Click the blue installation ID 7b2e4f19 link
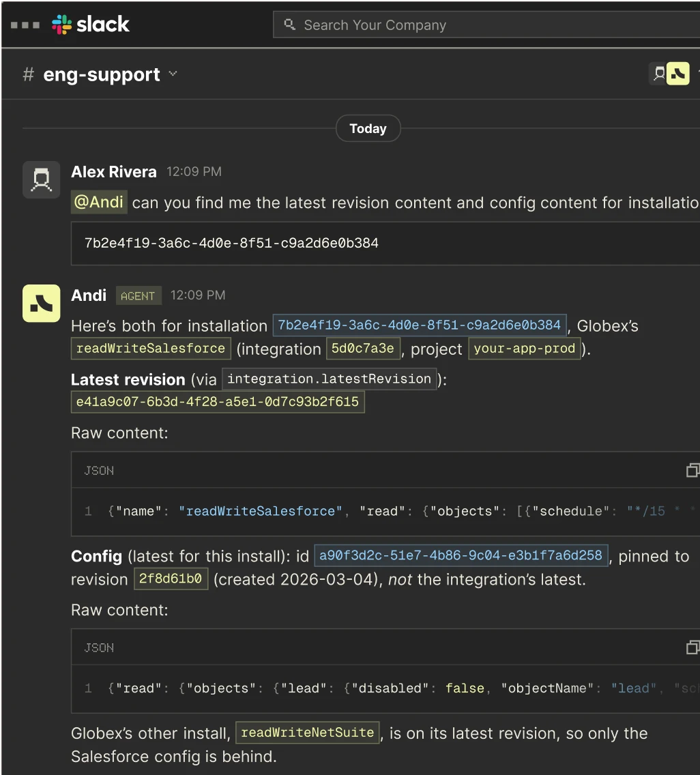The image size is (700, 775). (419, 325)
